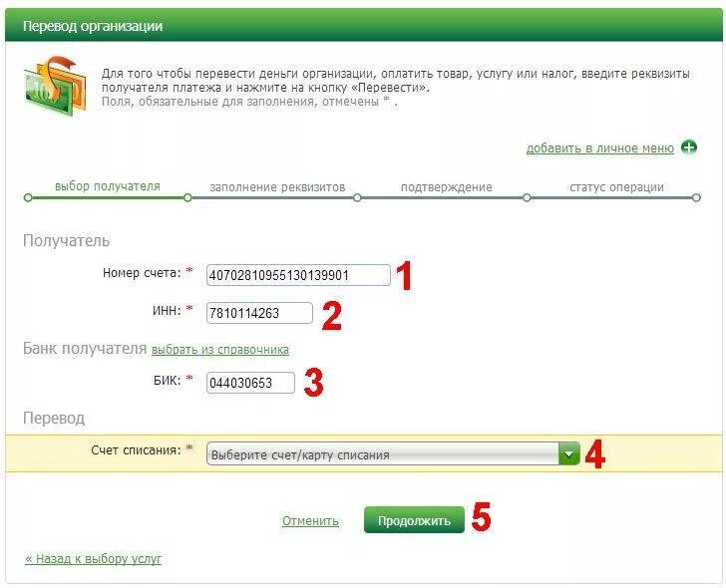
Task: Click the 'Получатель' section heading
Action: [66, 241]
